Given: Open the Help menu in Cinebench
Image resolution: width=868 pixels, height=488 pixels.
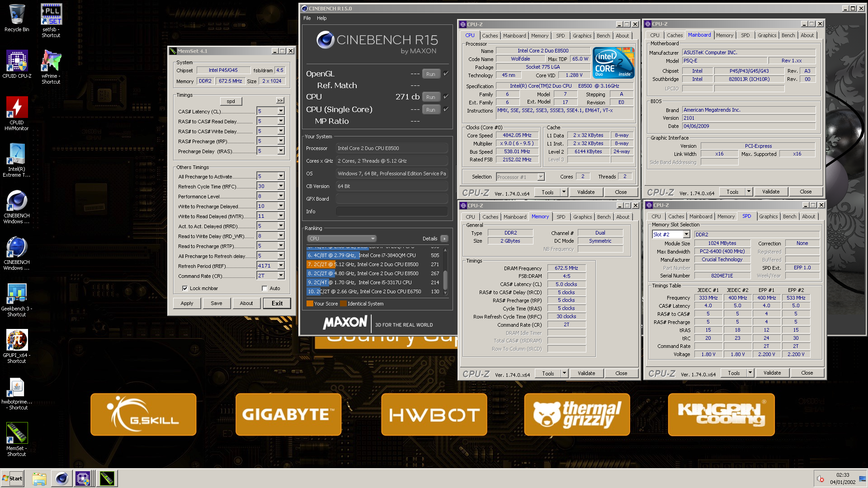Looking at the screenshot, I should [x=321, y=18].
